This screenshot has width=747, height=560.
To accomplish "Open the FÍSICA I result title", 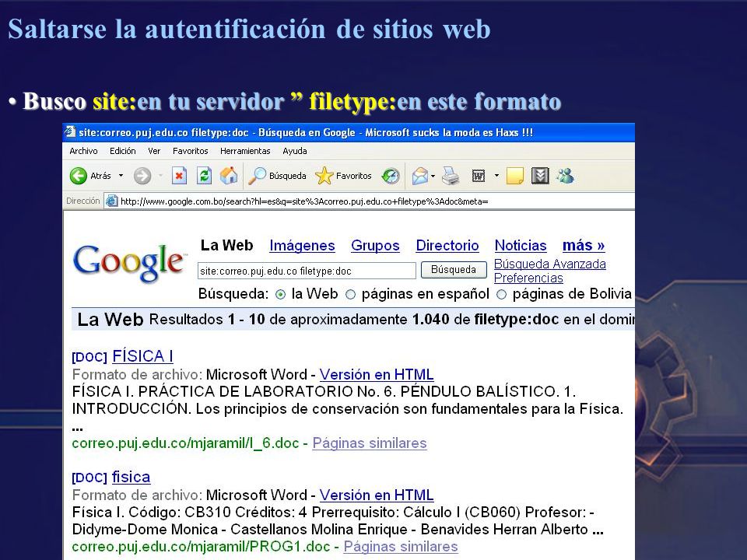I will click(x=142, y=356).
